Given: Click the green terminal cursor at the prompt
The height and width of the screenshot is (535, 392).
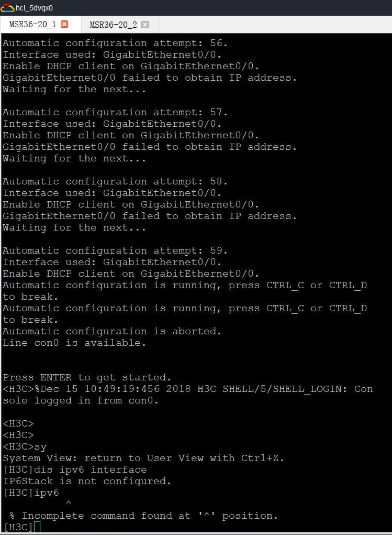Looking at the screenshot, I should click(37, 527).
